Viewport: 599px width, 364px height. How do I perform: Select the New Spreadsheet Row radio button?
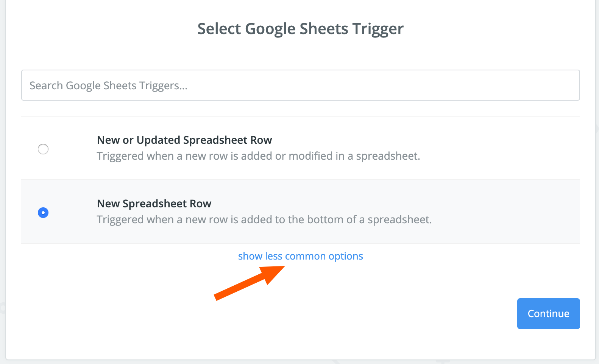[x=43, y=213]
